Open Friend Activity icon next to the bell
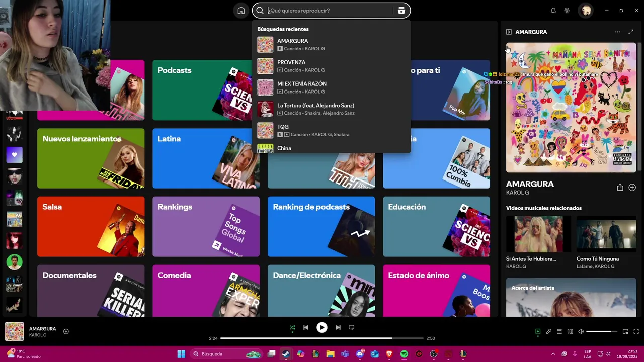 pyautogui.click(x=567, y=11)
